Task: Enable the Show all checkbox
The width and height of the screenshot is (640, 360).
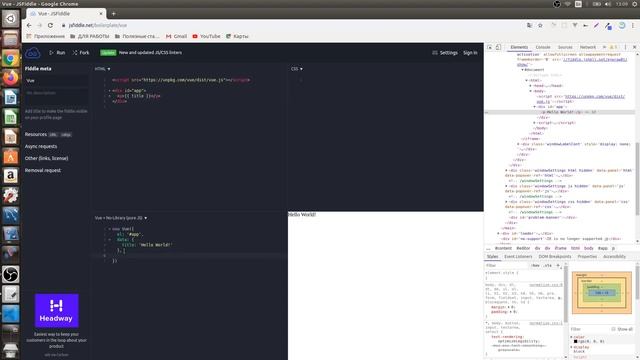Action: click(613, 329)
